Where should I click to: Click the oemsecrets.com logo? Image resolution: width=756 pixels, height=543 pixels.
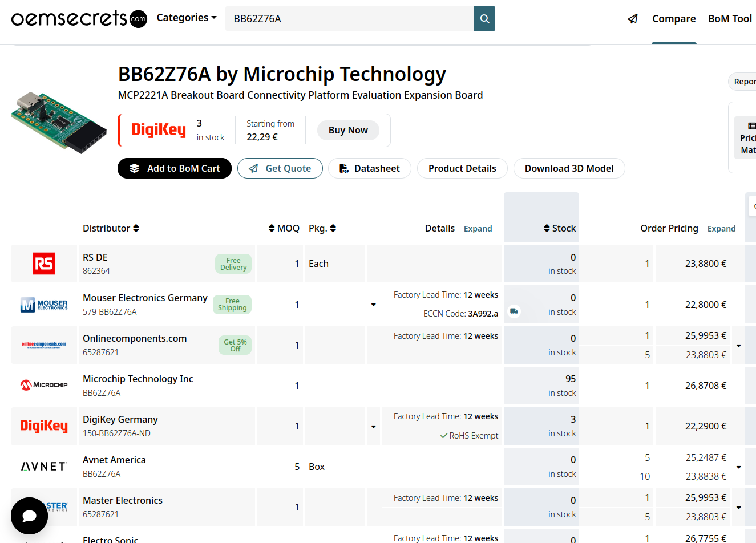[x=79, y=19]
